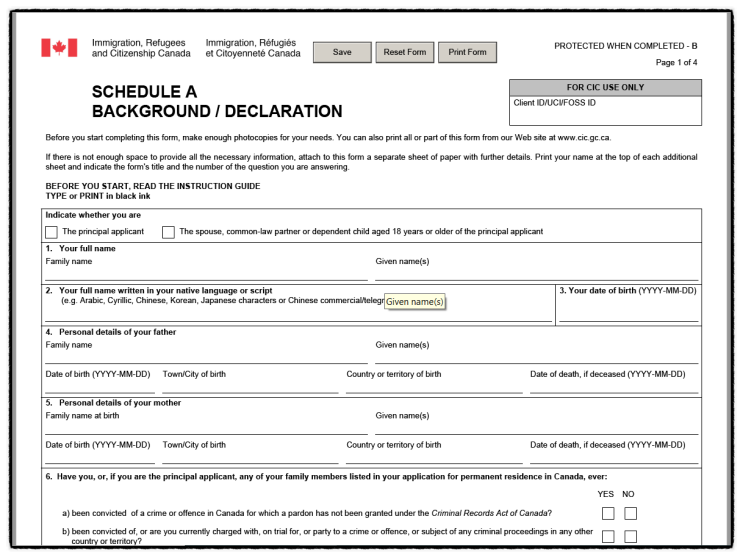Viewport: 743px width, 558px height.
Task: Click father's Town/City of birth field
Action: [x=250, y=387]
